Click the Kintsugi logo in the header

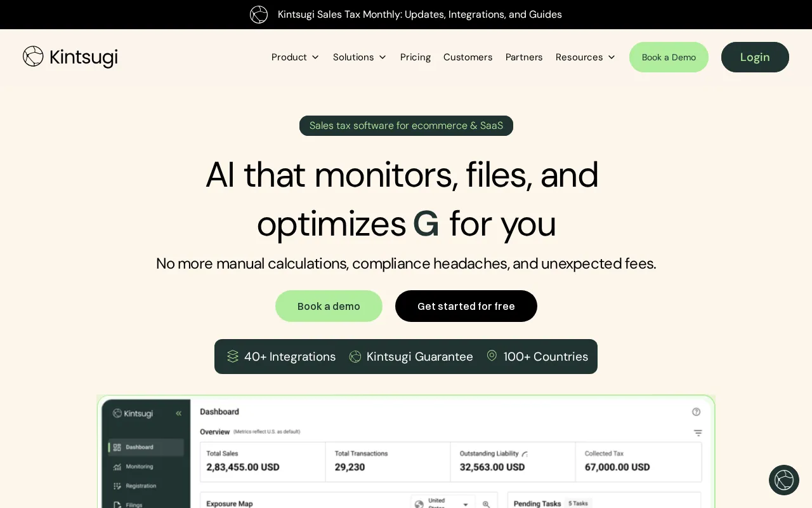[70, 57]
